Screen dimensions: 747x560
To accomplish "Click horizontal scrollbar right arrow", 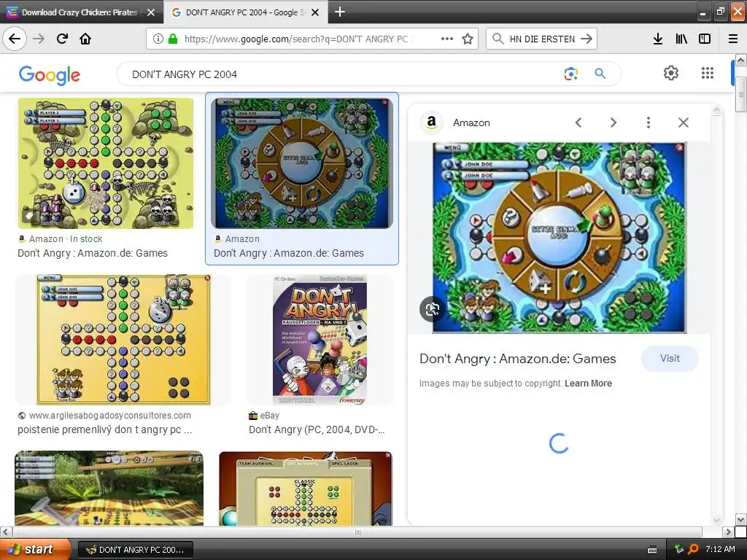I will coord(727,532).
